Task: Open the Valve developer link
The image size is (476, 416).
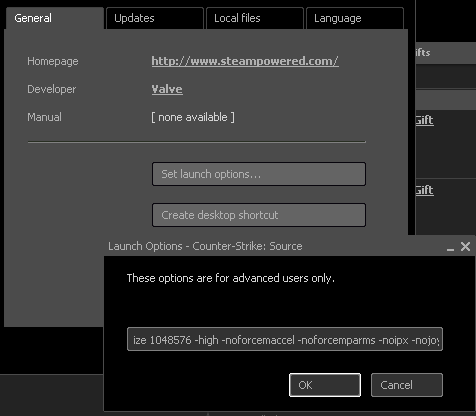Action: click(x=167, y=89)
